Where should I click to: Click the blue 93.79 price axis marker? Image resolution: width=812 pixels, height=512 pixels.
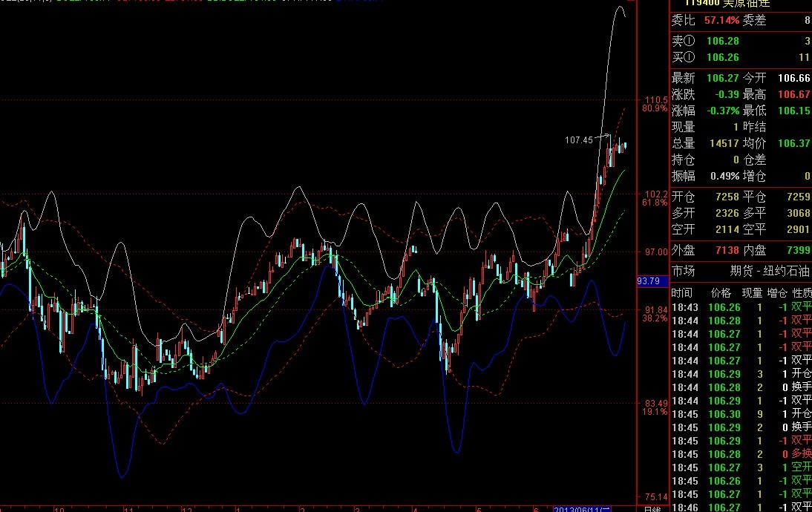coord(652,281)
